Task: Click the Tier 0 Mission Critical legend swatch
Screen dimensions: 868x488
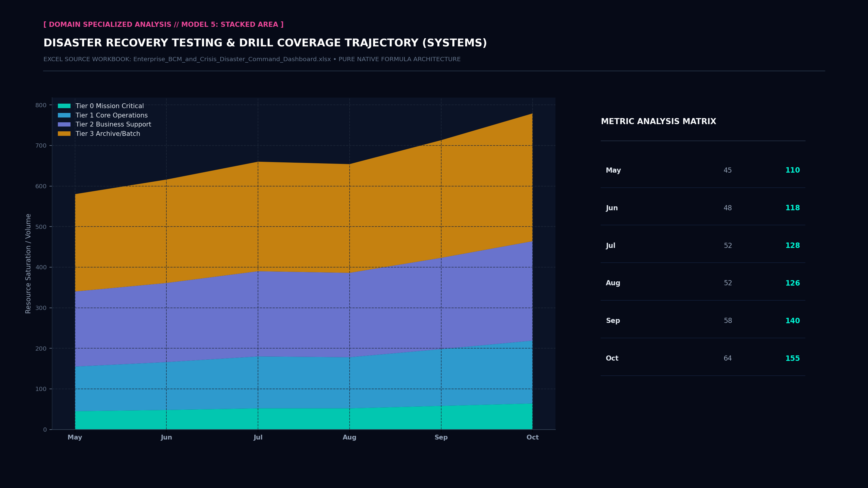Action: click(64, 106)
